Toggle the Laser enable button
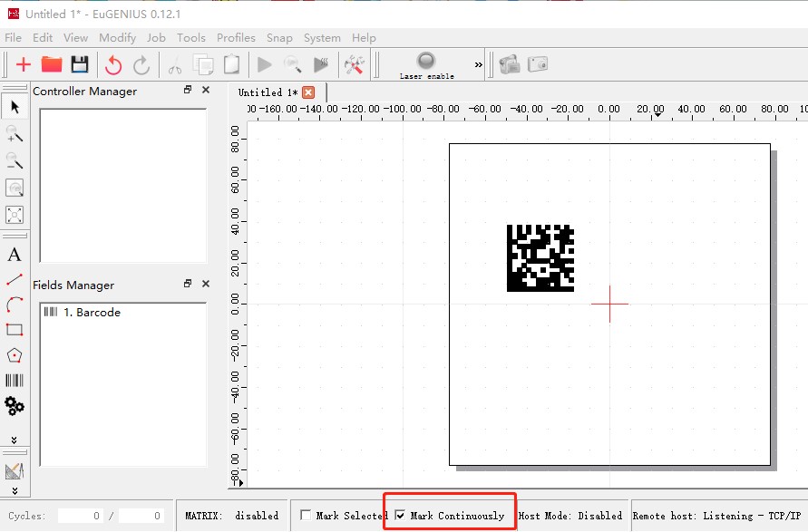 [427, 65]
